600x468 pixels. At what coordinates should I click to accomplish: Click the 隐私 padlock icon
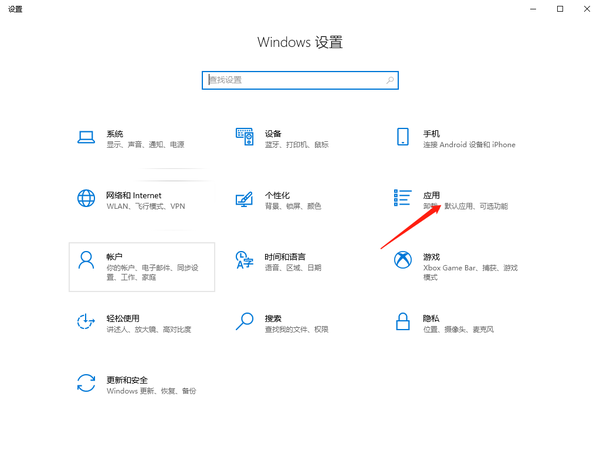[x=403, y=321]
